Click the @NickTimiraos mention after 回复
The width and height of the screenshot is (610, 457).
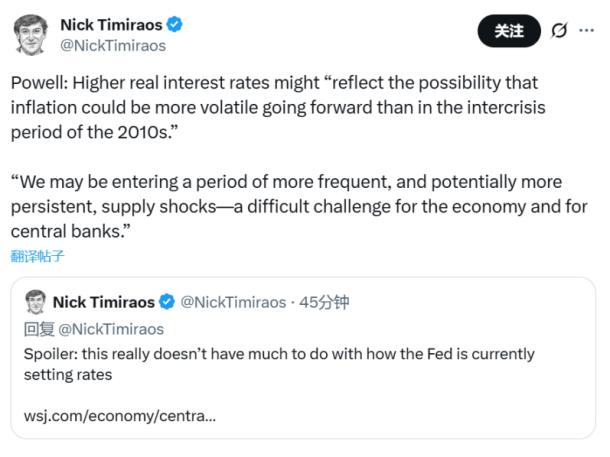[x=111, y=328]
